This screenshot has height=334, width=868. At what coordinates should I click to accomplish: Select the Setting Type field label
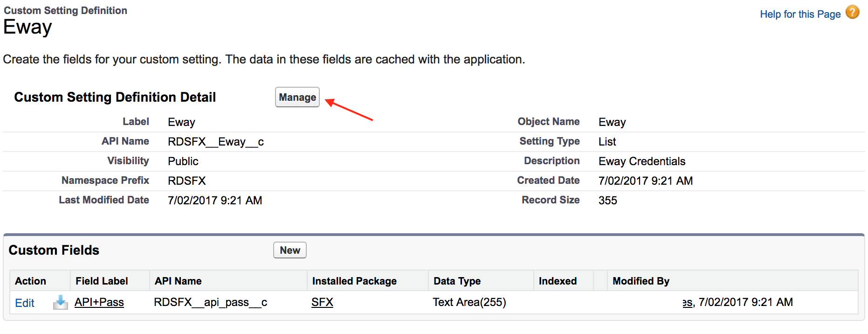coord(550,141)
